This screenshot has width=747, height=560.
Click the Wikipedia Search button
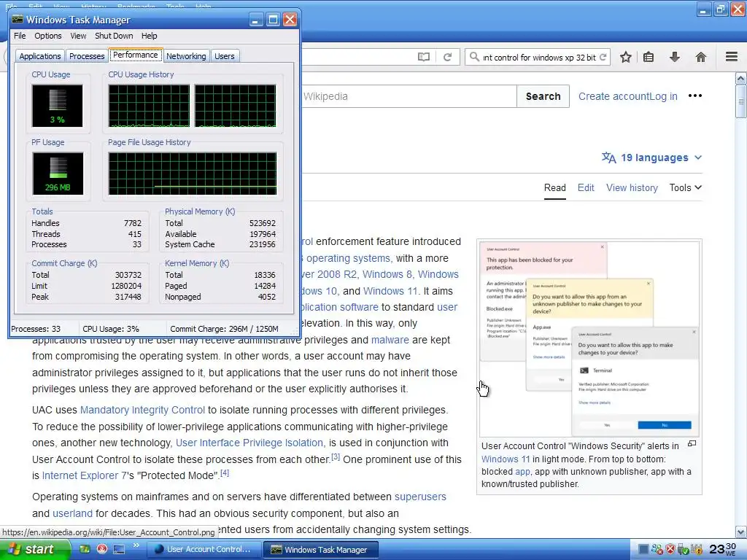pos(543,96)
